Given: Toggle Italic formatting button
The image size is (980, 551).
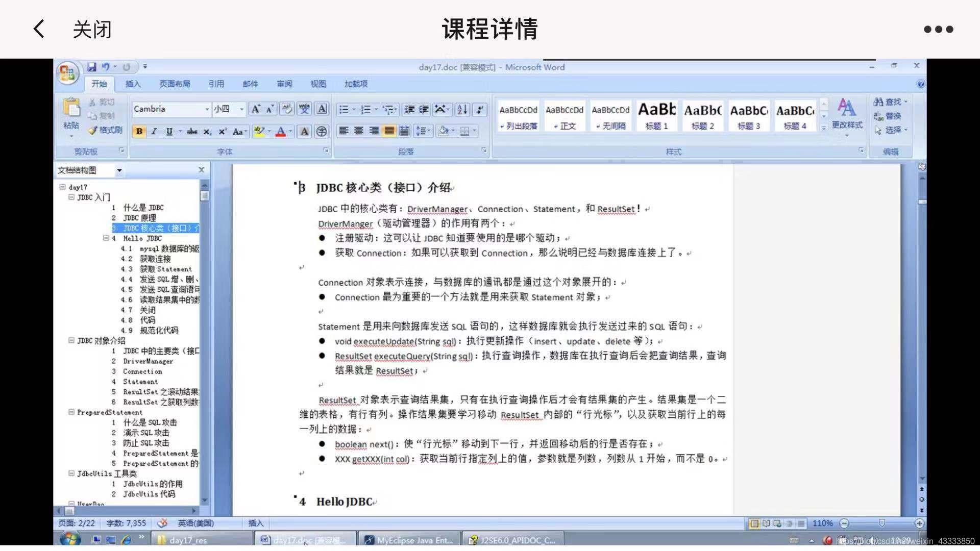Looking at the screenshot, I should [x=154, y=132].
